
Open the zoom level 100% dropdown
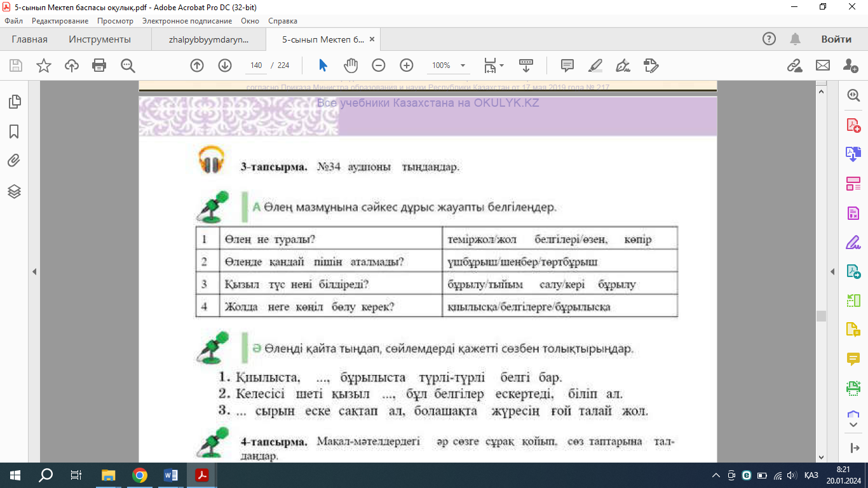pyautogui.click(x=463, y=65)
